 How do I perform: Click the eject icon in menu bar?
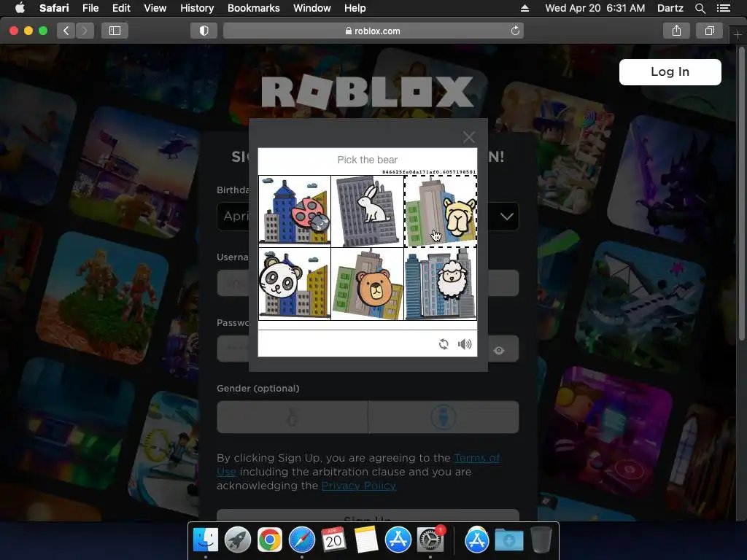click(x=525, y=8)
